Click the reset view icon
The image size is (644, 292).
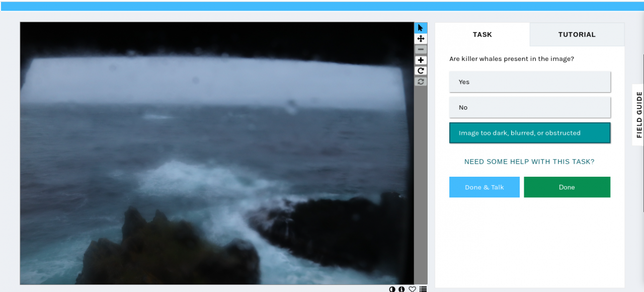(421, 81)
